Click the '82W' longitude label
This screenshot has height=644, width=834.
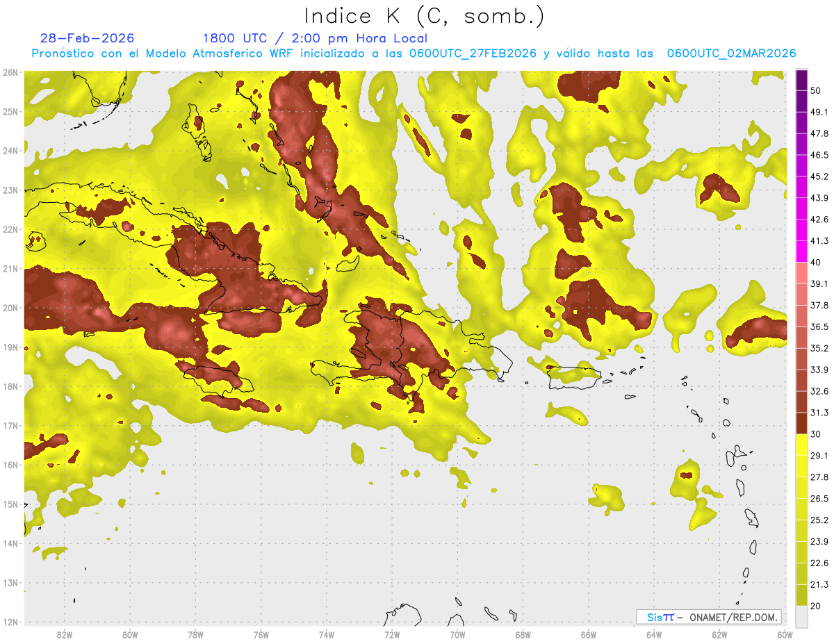[x=65, y=635]
